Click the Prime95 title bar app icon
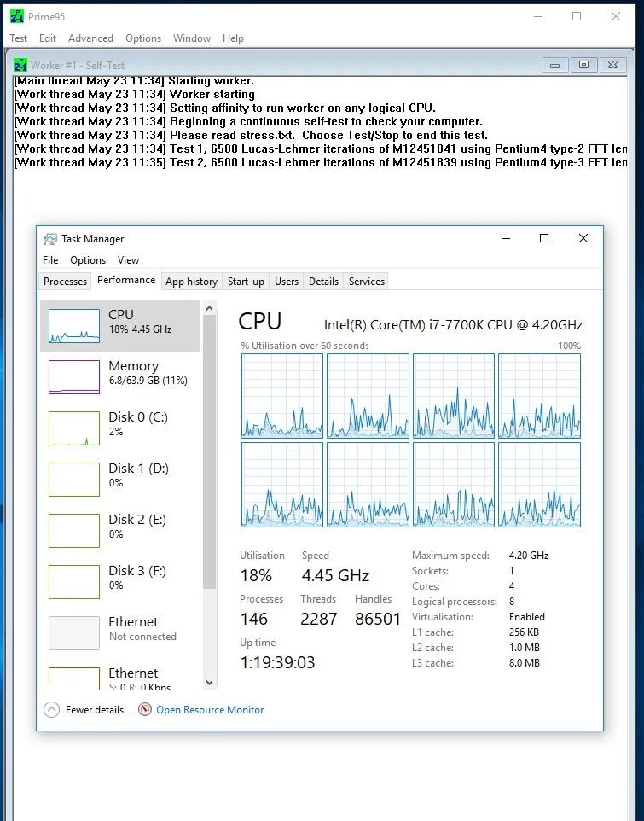This screenshot has width=644, height=821. pos(17,16)
